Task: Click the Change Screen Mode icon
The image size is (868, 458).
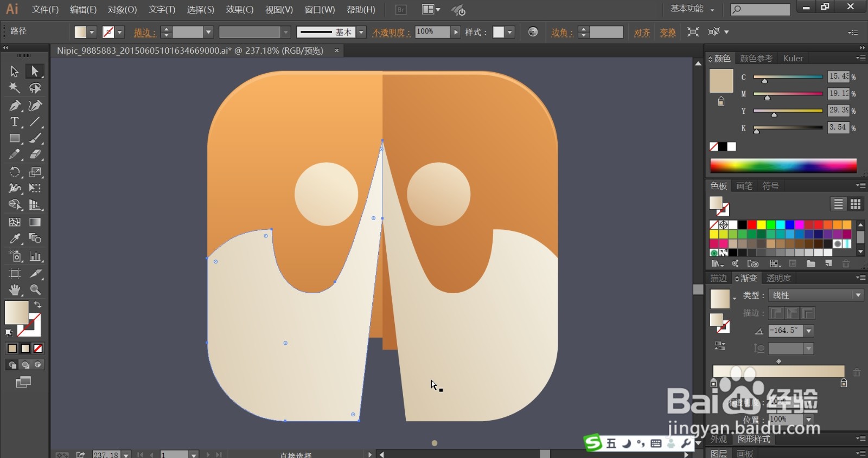Action: coord(23,382)
